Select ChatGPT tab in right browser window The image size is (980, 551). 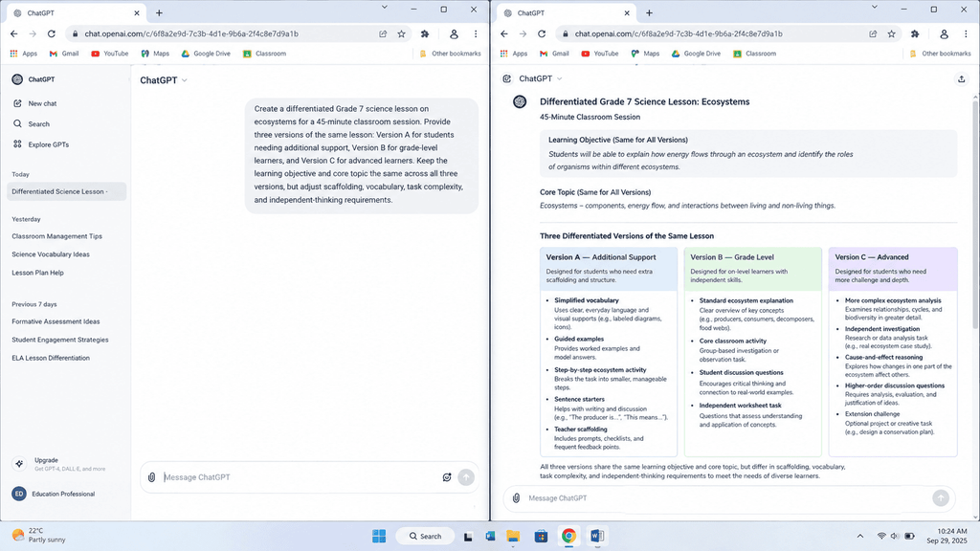pos(567,12)
